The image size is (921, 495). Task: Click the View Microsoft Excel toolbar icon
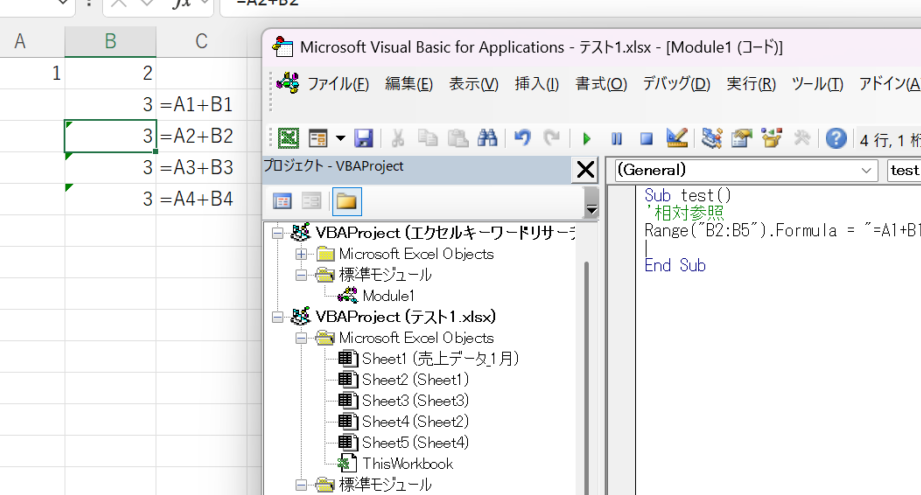pyautogui.click(x=288, y=138)
